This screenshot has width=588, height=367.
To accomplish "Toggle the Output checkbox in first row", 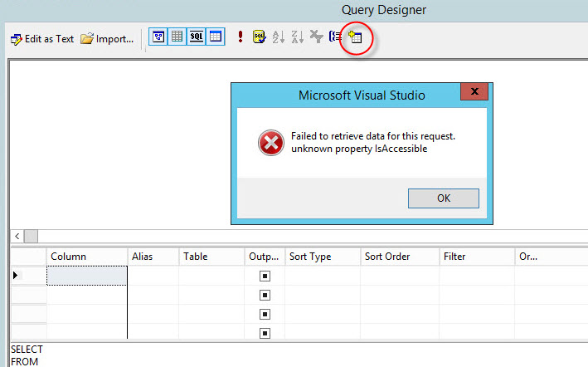I will [x=265, y=276].
